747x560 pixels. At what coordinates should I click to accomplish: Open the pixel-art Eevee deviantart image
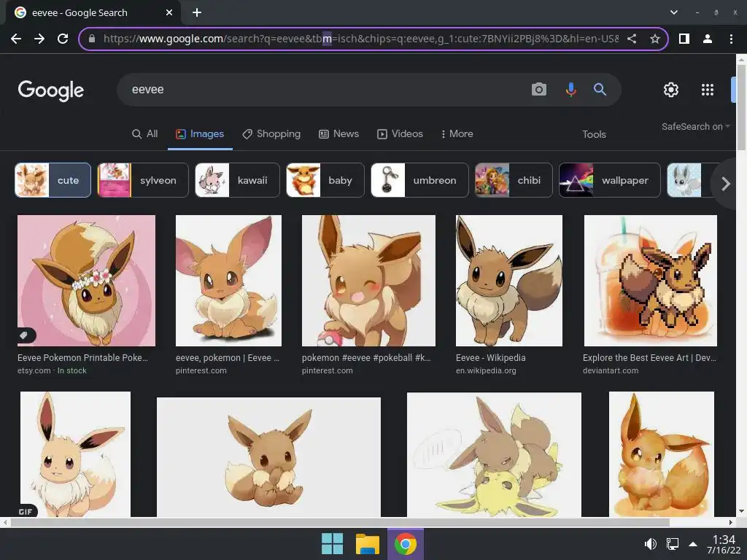coord(650,281)
